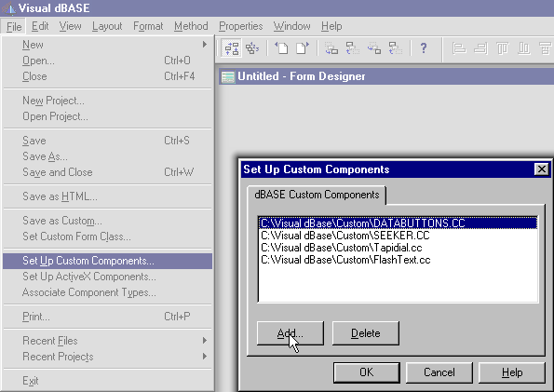Click the Delete button
The image size is (554, 392).
pyautogui.click(x=366, y=333)
